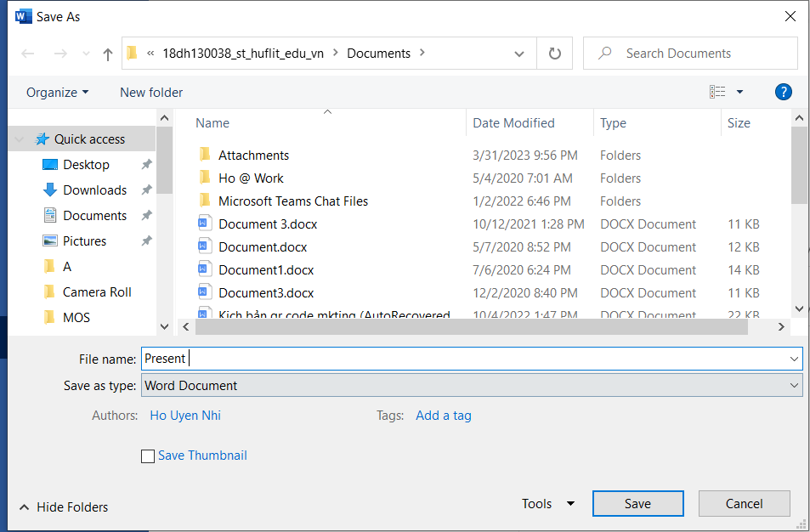This screenshot has width=810, height=532.
Task: Open the view options dropdown arrow
Action: 739,92
